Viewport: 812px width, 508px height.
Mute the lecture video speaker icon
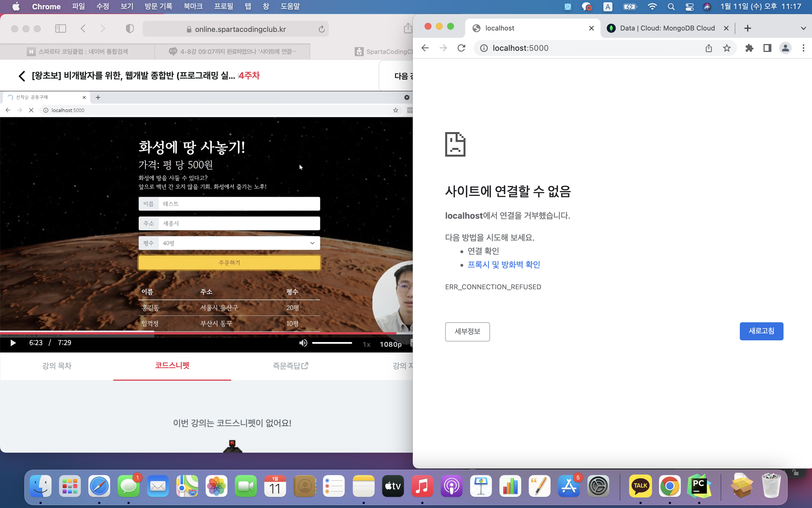(x=303, y=343)
